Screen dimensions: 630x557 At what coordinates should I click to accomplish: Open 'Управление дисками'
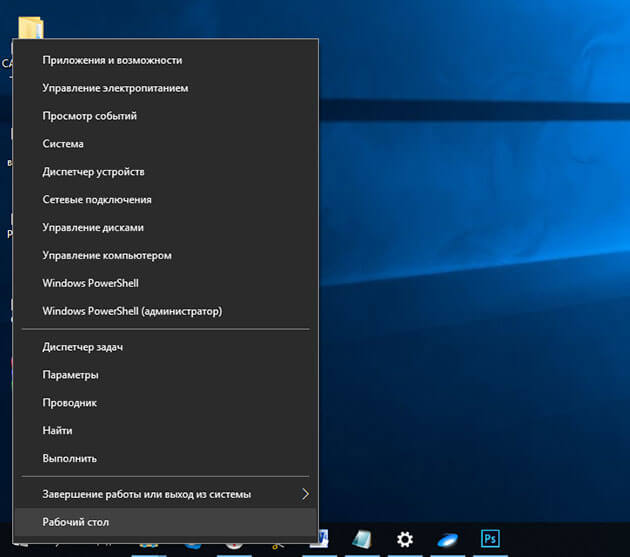(x=166, y=227)
